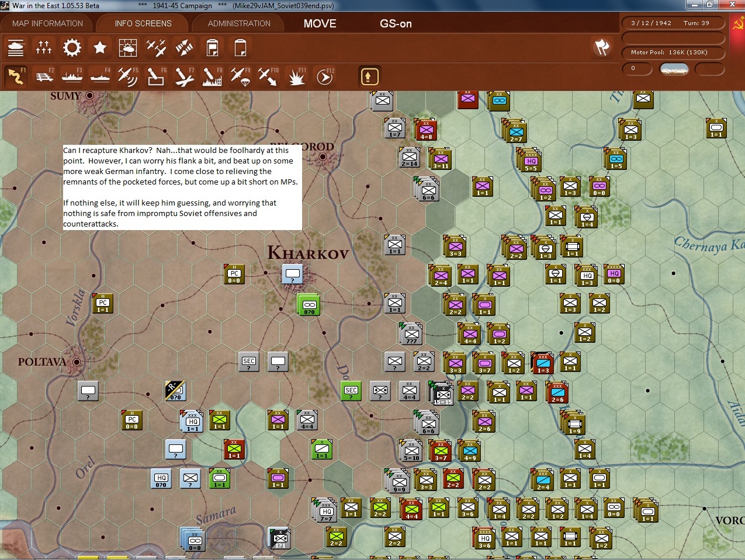The height and width of the screenshot is (560, 745).
Task: Select the F6 bomb unit icon
Action: click(156, 76)
